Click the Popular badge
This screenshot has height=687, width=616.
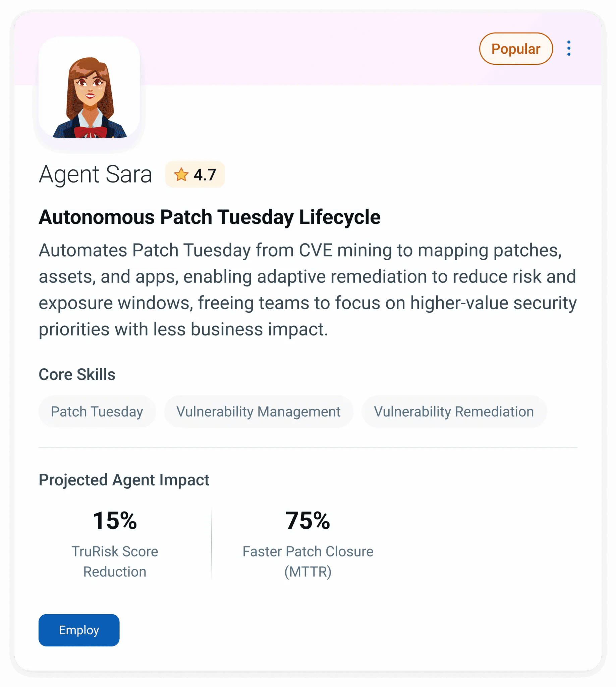tap(515, 49)
